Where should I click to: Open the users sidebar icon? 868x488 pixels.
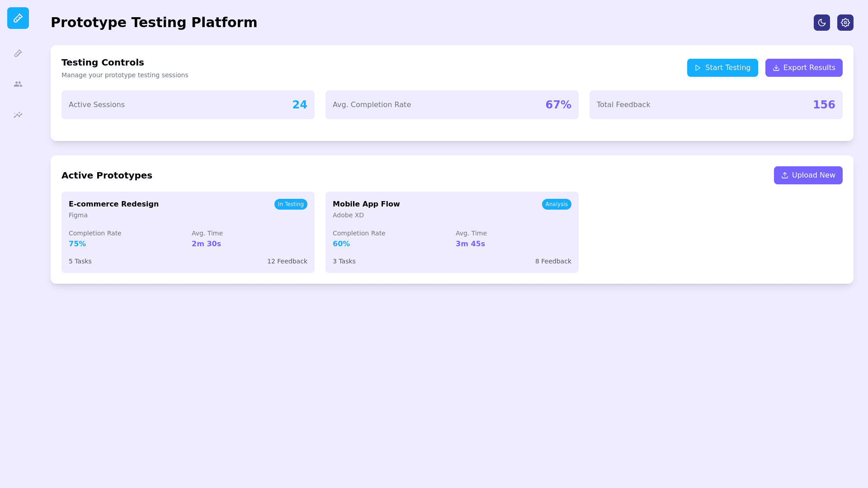tap(18, 84)
